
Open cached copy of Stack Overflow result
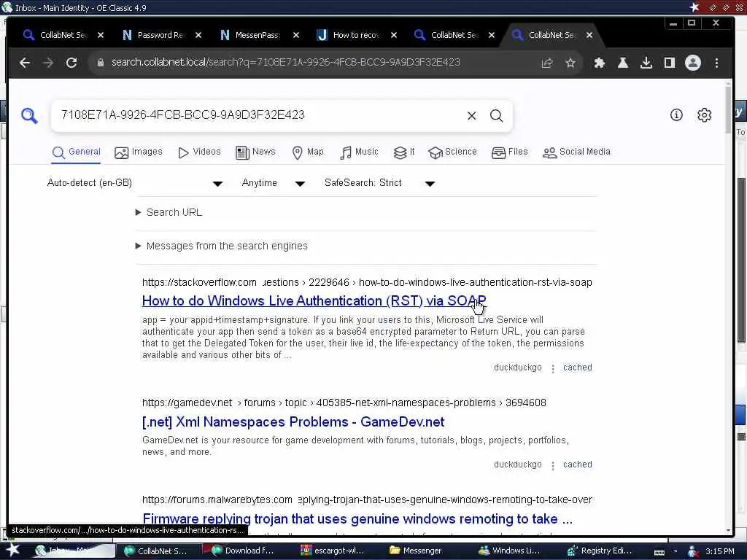(x=578, y=367)
